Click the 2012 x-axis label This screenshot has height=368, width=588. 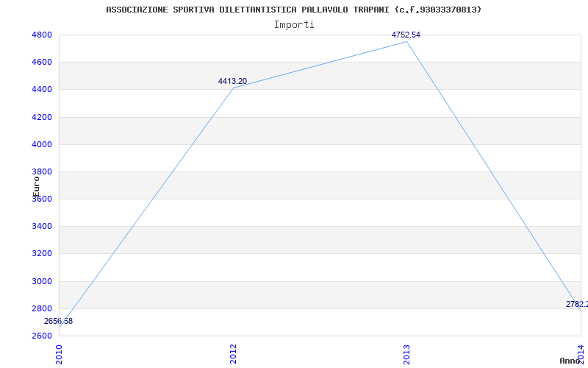pos(233,354)
